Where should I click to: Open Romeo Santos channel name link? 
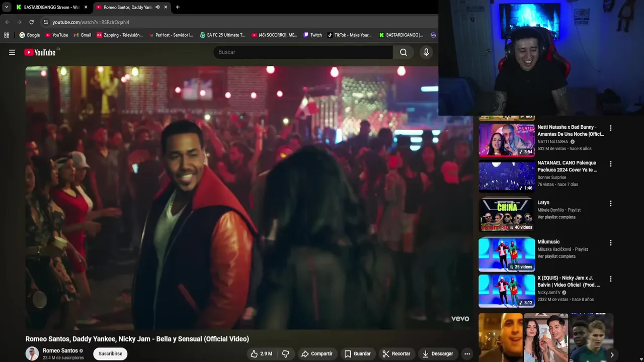tap(60, 350)
